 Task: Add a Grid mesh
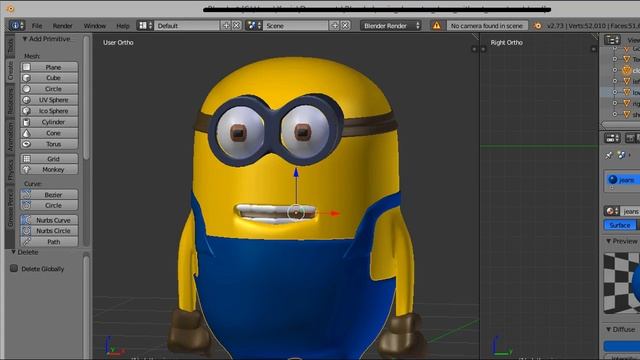pos(49,158)
